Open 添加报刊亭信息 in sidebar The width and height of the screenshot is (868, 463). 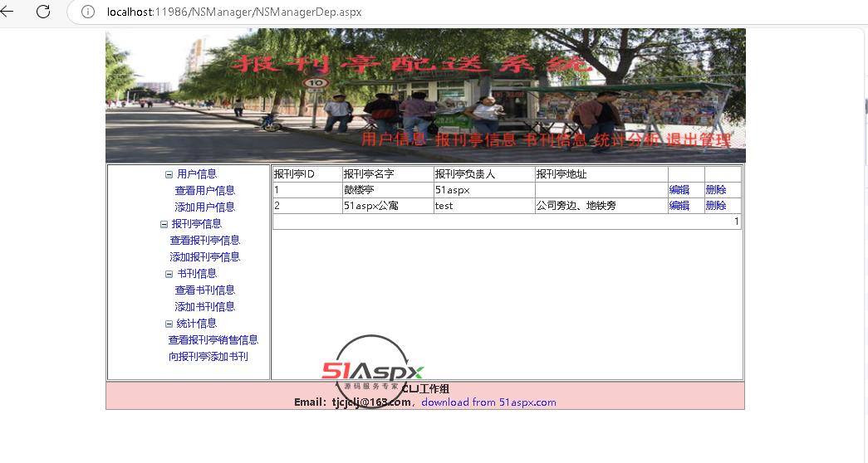(205, 257)
